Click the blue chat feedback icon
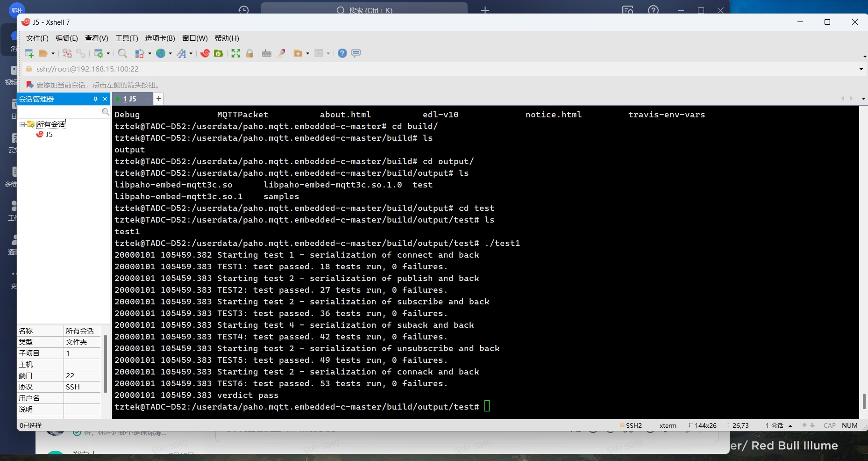Screen dimensions: 868x461 tap(356, 53)
